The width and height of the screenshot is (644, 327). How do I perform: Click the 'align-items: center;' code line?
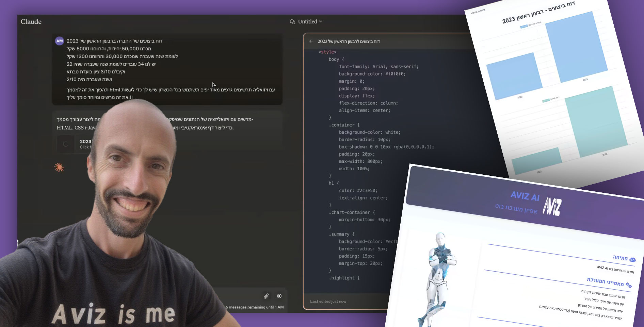365,110
